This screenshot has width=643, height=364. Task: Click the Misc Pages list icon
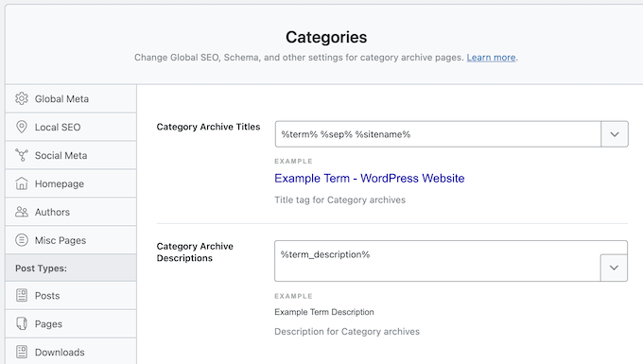coord(22,240)
